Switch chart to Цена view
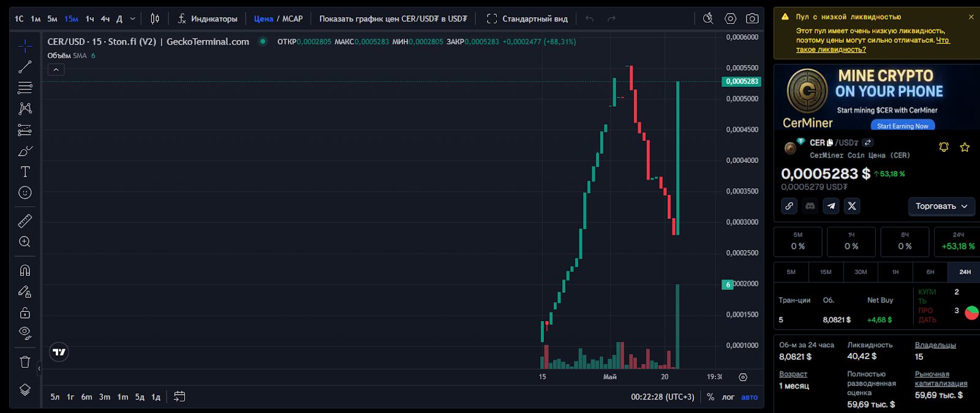 (x=263, y=19)
